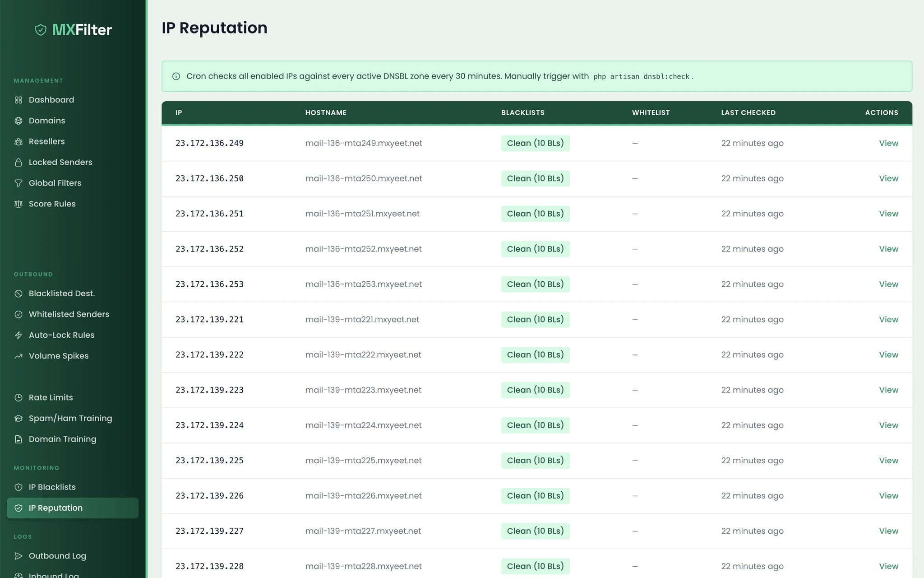
Task: View details for 23.172.139.225
Action: coord(888,460)
